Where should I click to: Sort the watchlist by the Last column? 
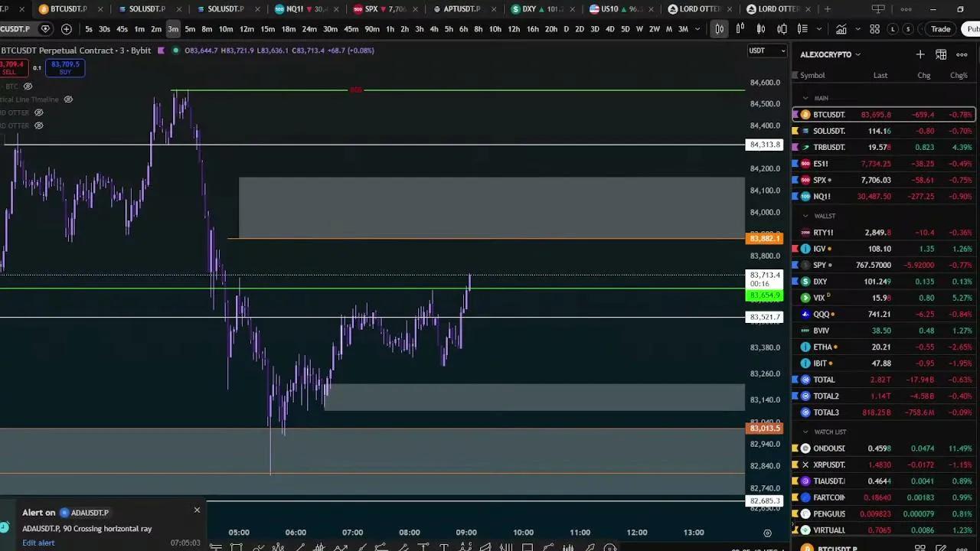coord(880,76)
